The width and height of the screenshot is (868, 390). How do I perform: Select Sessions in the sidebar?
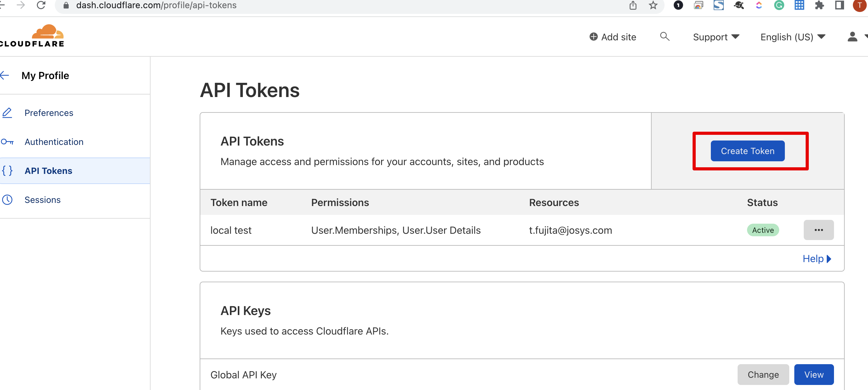(43, 199)
